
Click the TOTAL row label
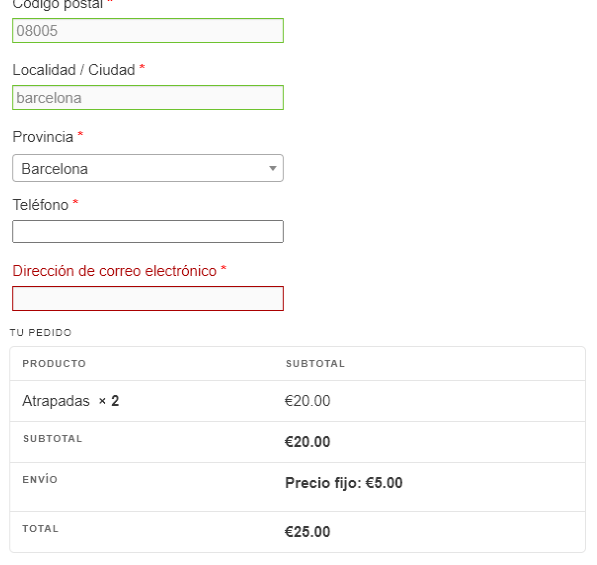pos(40,529)
